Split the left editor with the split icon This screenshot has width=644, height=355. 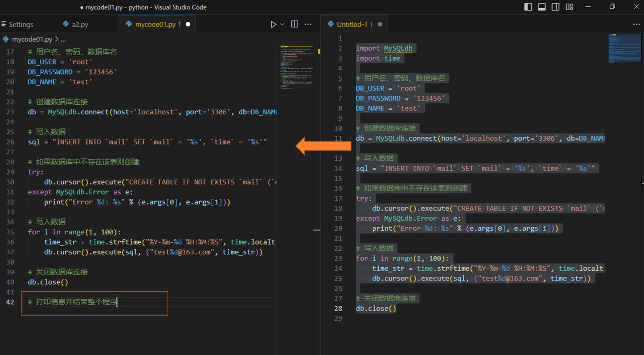point(295,24)
